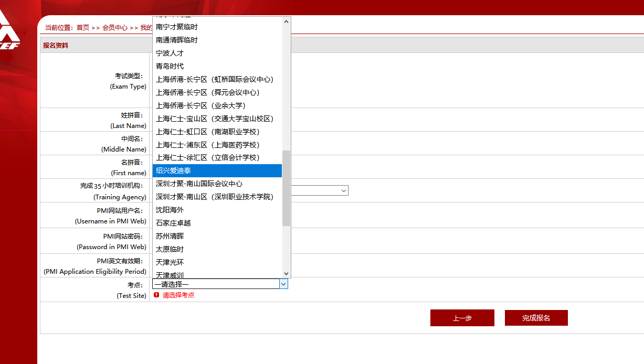Choose 太原临时 in the list
This screenshot has width=644, height=364.
click(x=217, y=249)
